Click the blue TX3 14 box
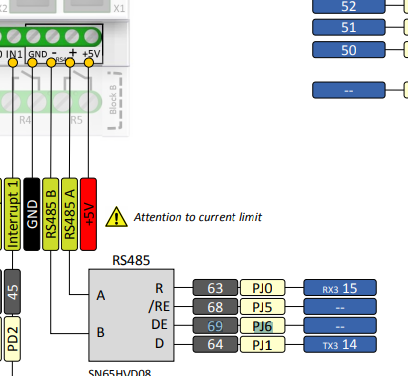The image size is (408, 376). (x=340, y=344)
